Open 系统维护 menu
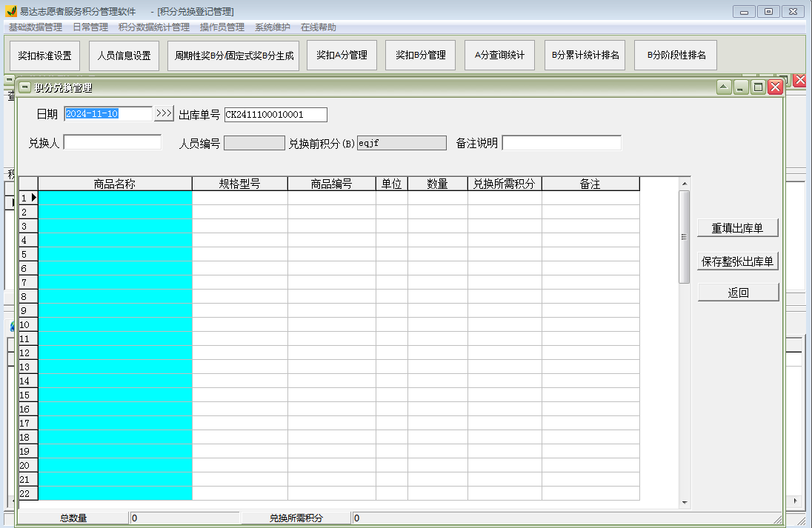 [x=273, y=27]
